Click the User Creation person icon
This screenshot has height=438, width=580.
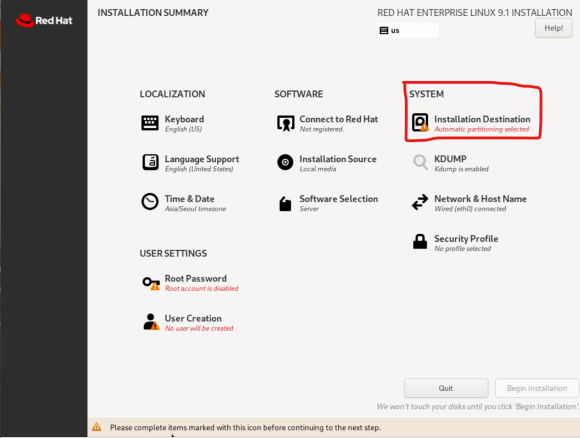point(151,322)
